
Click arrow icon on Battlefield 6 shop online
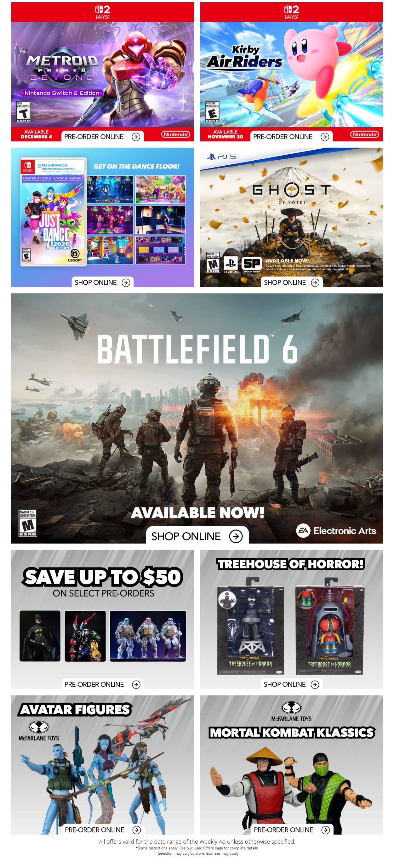click(236, 536)
